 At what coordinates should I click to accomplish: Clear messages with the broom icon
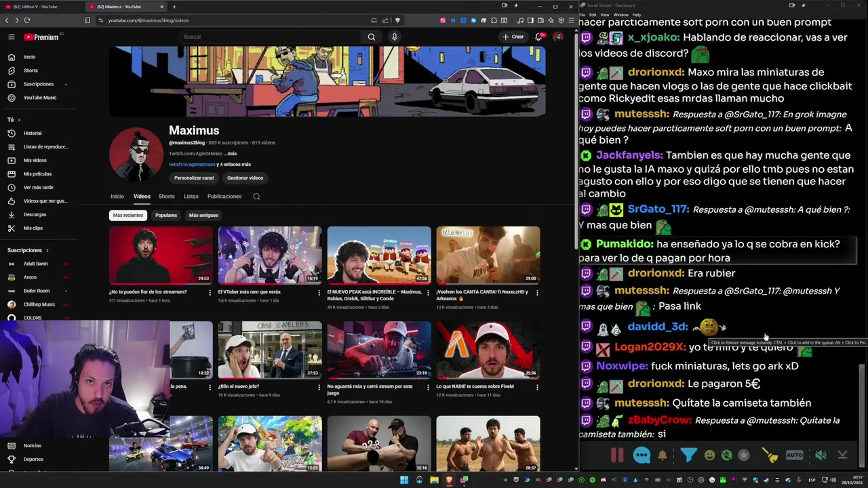[x=770, y=455]
